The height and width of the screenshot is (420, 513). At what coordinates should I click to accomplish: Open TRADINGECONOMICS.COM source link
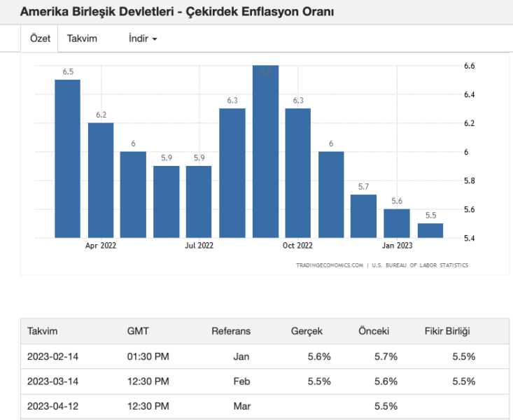tap(330, 265)
